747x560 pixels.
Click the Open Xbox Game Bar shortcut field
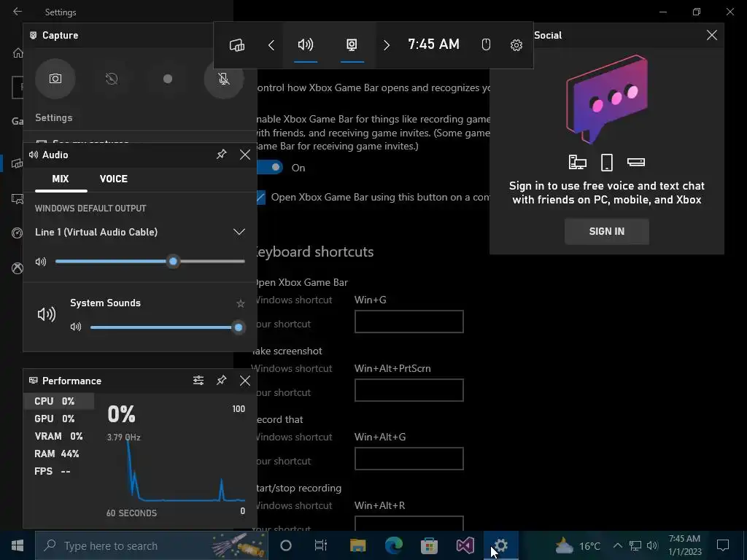click(409, 322)
